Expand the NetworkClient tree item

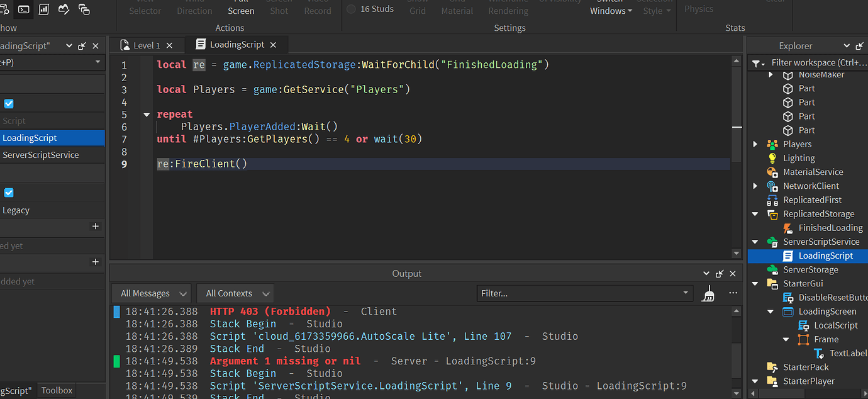pyautogui.click(x=755, y=186)
